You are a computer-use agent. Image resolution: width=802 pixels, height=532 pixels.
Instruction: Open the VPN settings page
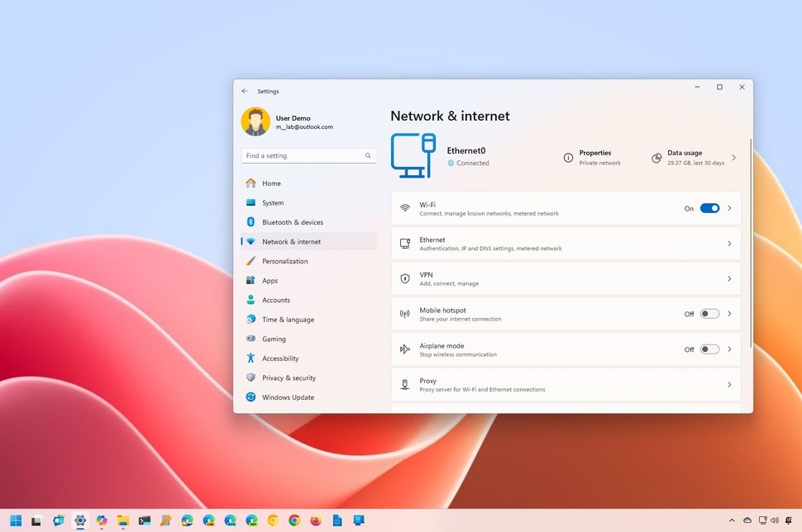(x=537, y=278)
